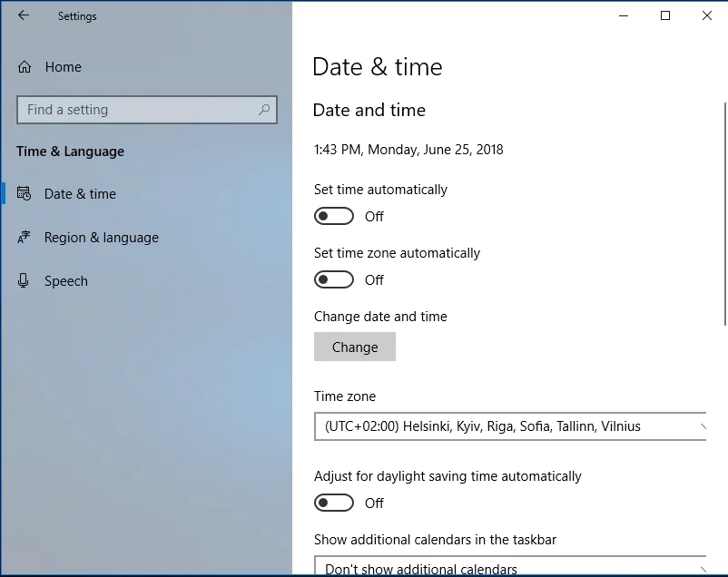Viewport: 728px width, 577px height.
Task: Go to the Speech settings page
Action: (66, 281)
